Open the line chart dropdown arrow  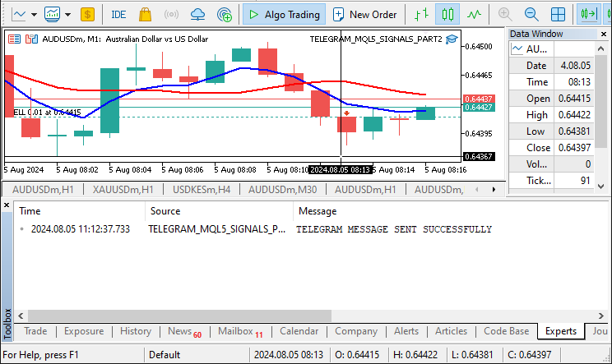pyautogui.click(x=34, y=15)
